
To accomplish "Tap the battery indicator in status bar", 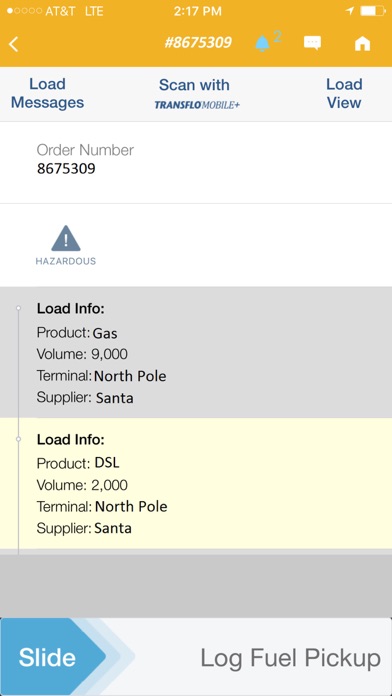I will pos(372,11).
